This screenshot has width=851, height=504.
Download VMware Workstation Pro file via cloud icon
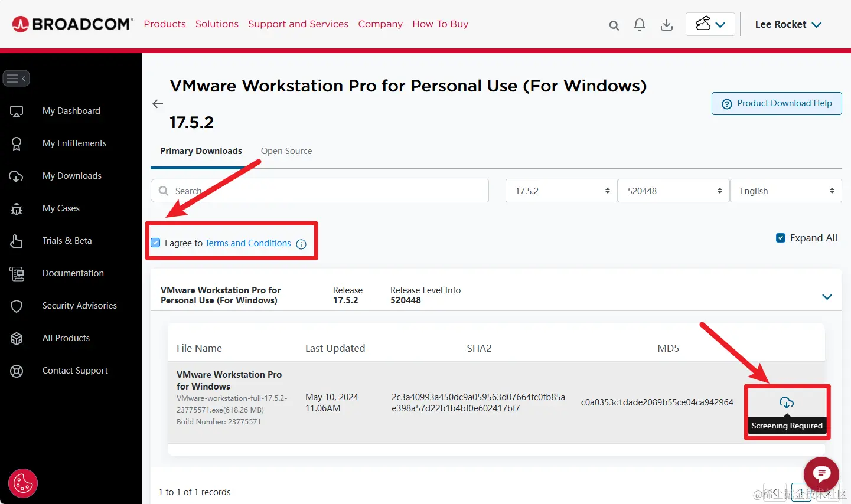pos(787,402)
